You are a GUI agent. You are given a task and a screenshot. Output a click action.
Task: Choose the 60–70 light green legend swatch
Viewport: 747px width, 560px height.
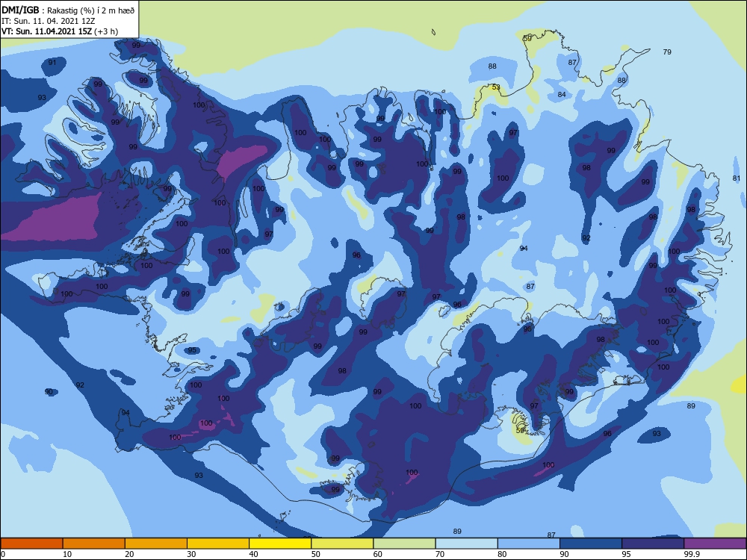tap(404, 544)
